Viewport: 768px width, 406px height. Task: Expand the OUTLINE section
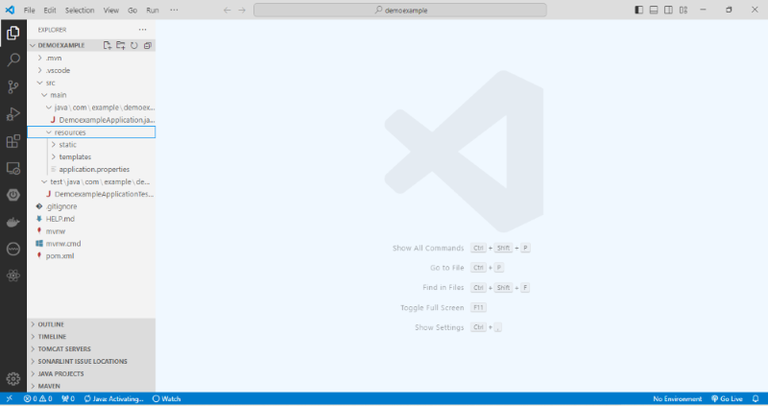click(92, 324)
